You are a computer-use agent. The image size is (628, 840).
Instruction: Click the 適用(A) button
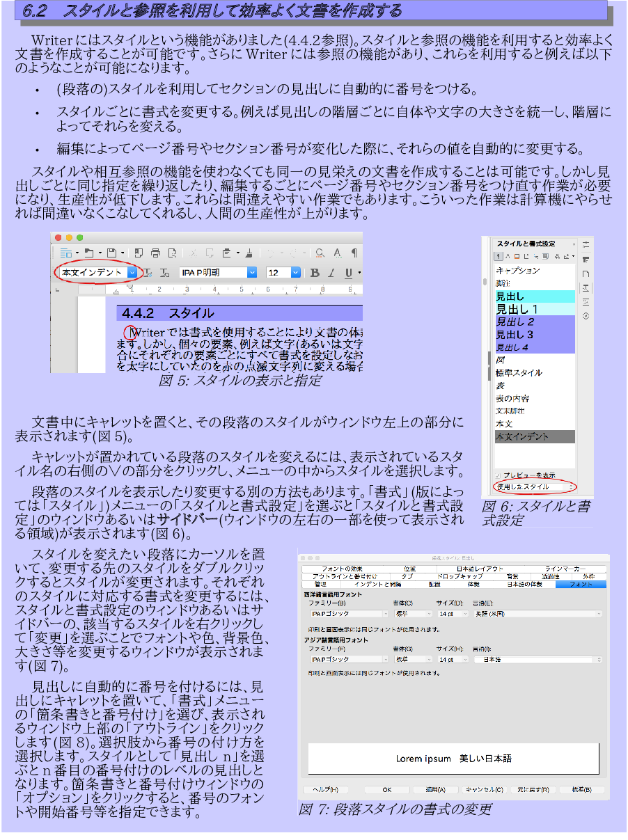[435, 790]
